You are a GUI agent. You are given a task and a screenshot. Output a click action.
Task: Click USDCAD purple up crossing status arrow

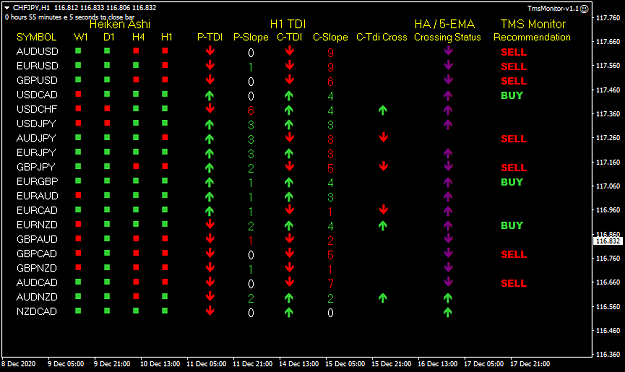point(448,95)
